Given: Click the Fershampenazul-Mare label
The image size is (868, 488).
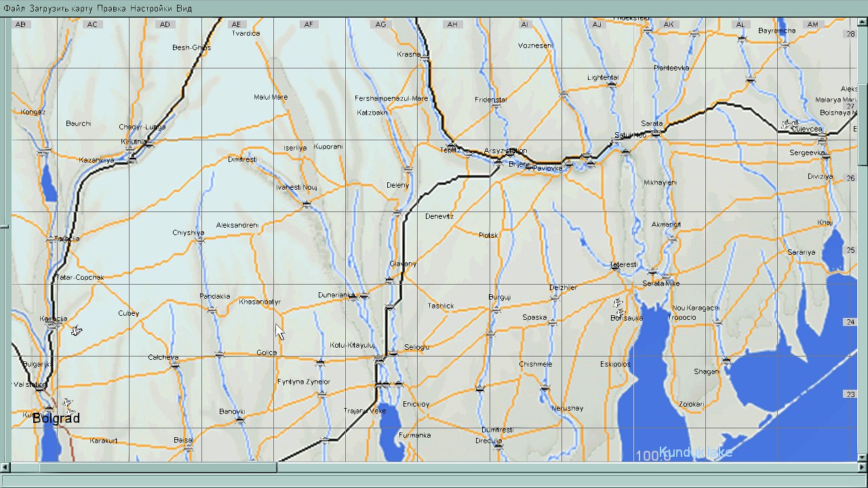Looking at the screenshot, I should click(391, 98).
